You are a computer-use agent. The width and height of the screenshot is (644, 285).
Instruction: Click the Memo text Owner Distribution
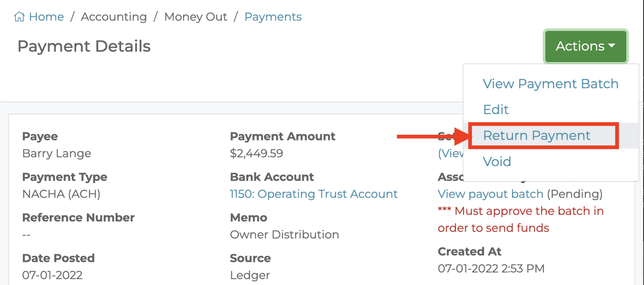coord(285,235)
